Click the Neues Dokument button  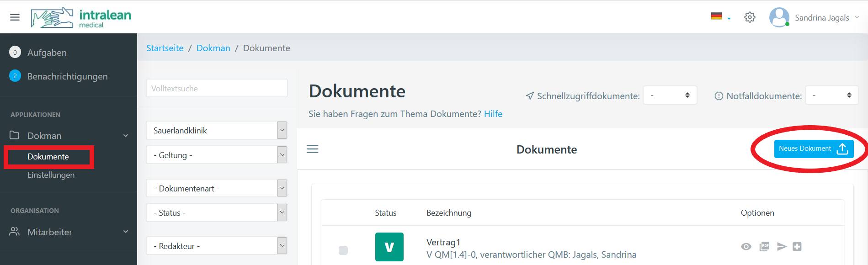tap(813, 149)
